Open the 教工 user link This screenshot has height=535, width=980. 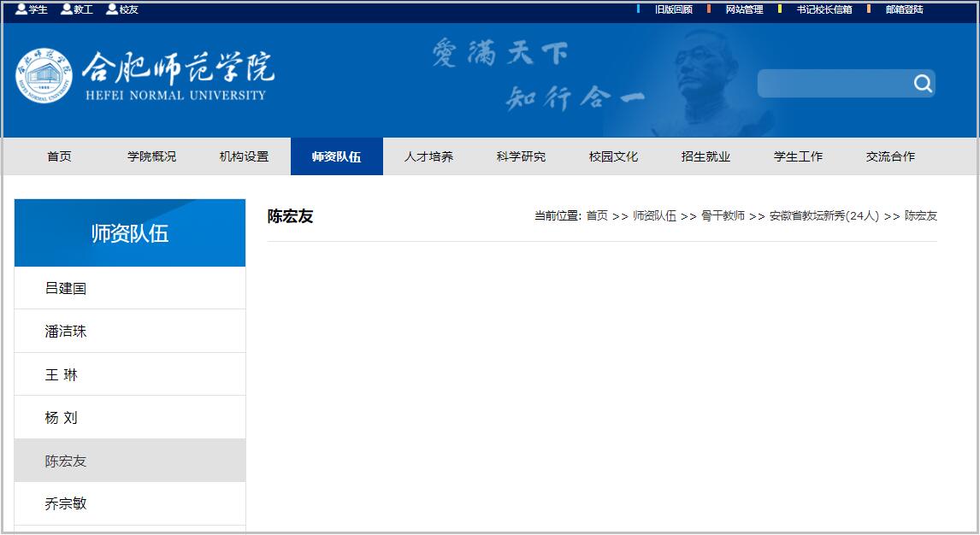77,9
